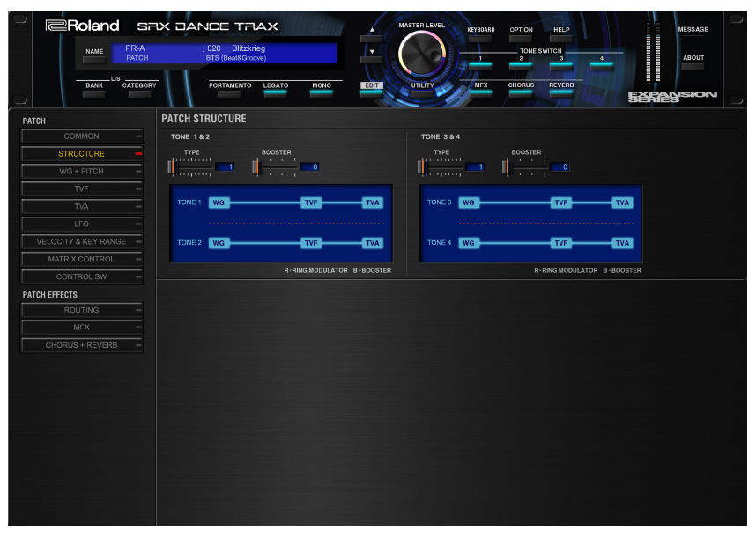Open the TVA patch tab
The width and height of the screenshot is (756, 537).
[x=81, y=207]
